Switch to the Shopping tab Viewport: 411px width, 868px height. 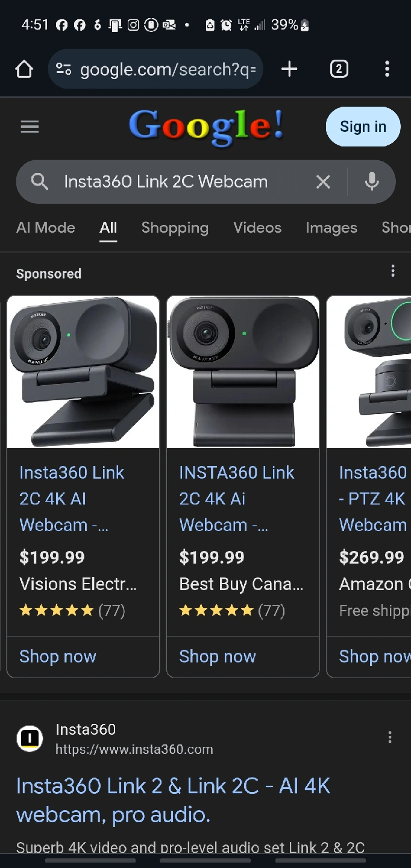click(x=175, y=228)
